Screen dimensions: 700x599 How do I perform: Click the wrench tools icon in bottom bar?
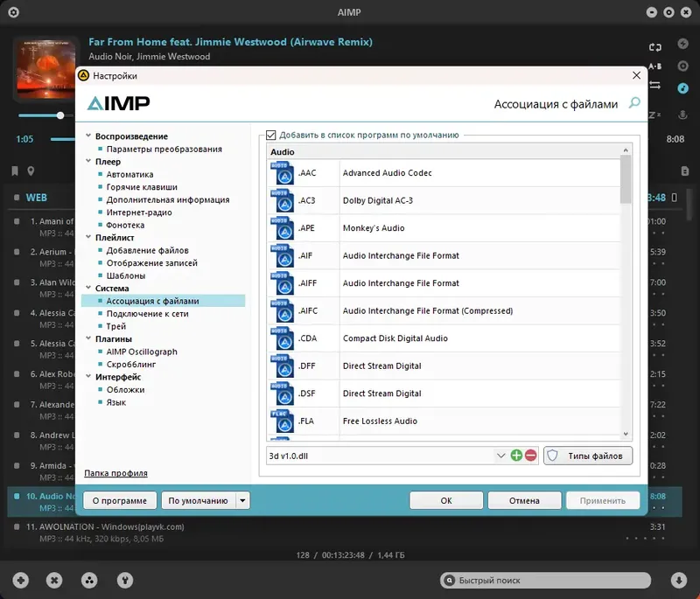pos(125,581)
